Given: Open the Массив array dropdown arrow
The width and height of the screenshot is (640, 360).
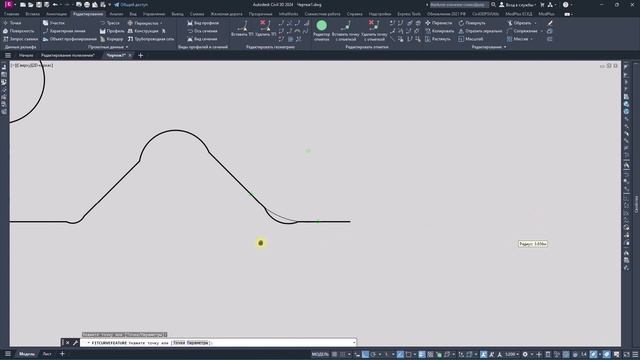Looking at the screenshot, I should pyautogui.click(x=531, y=39).
